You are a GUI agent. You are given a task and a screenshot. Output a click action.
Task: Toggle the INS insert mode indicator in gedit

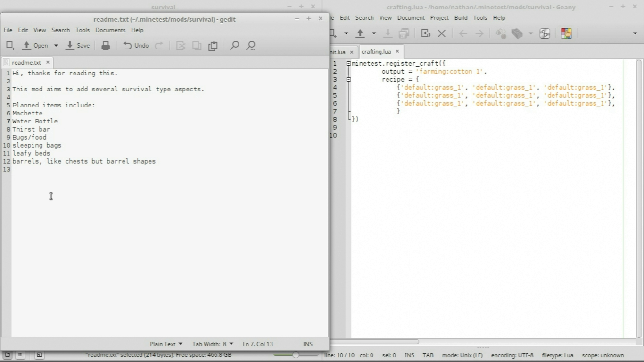coord(307,344)
